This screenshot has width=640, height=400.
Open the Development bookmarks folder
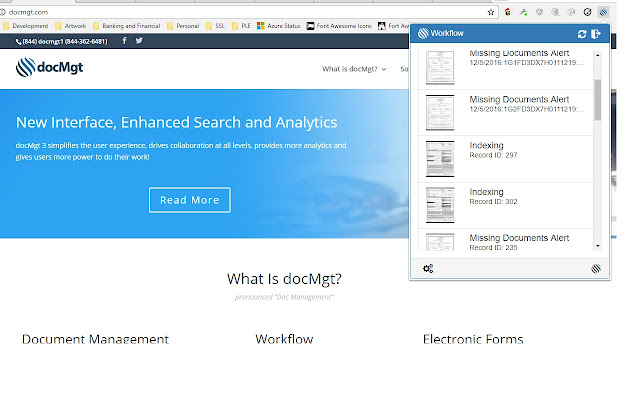click(26, 26)
